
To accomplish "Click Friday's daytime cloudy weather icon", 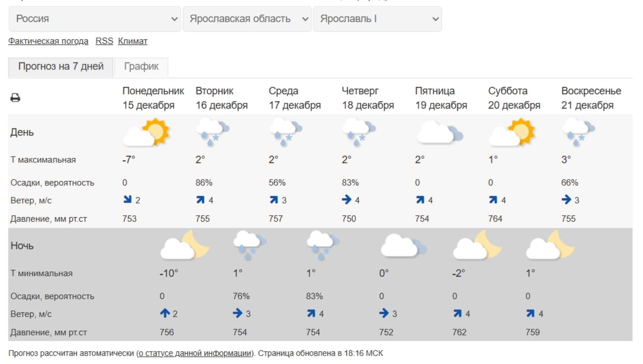I will click(x=439, y=133).
